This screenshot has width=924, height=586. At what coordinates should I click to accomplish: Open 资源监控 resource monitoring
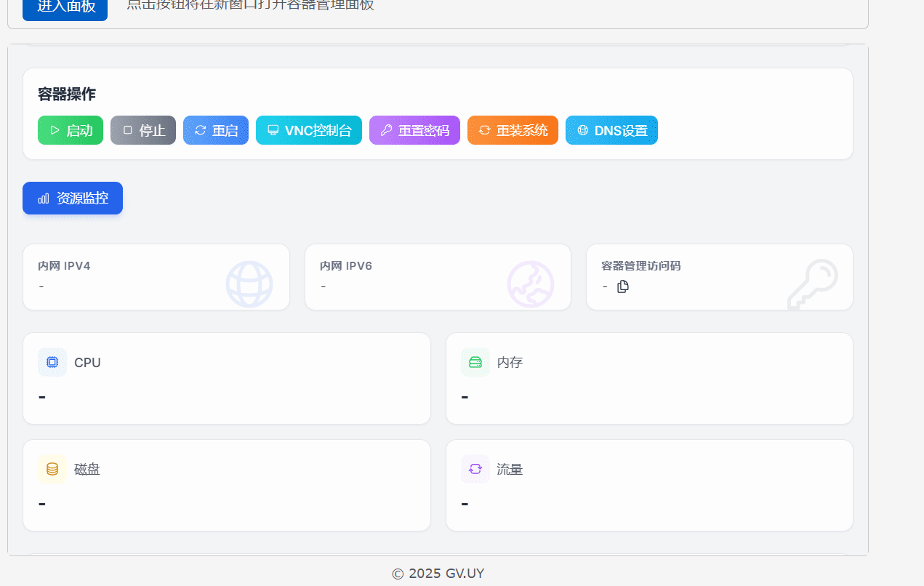(x=73, y=198)
